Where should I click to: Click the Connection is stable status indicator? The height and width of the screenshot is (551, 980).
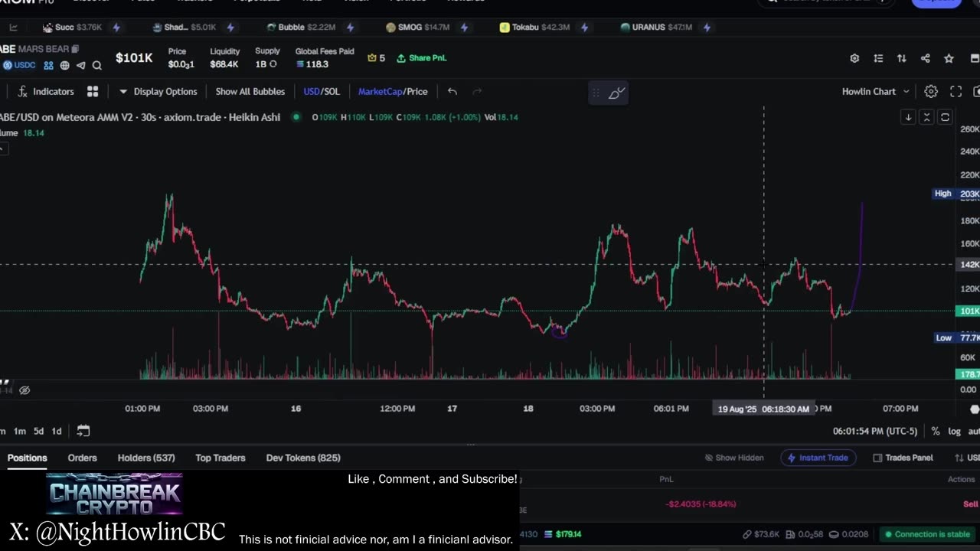pos(926,534)
